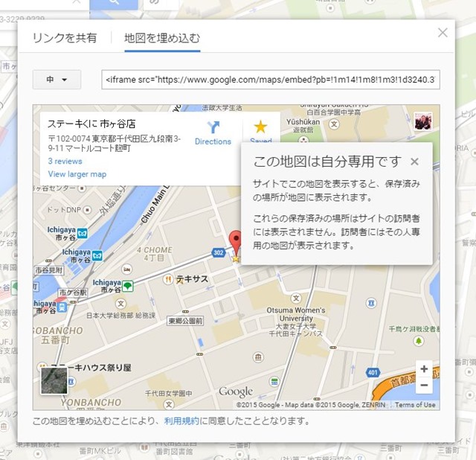476x460 pixels.
Task: Click Otsuma Women's University school icon
Action: [296, 298]
